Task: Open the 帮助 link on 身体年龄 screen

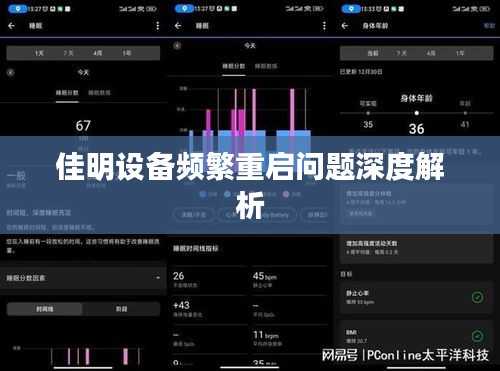Action: (x=489, y=26)
